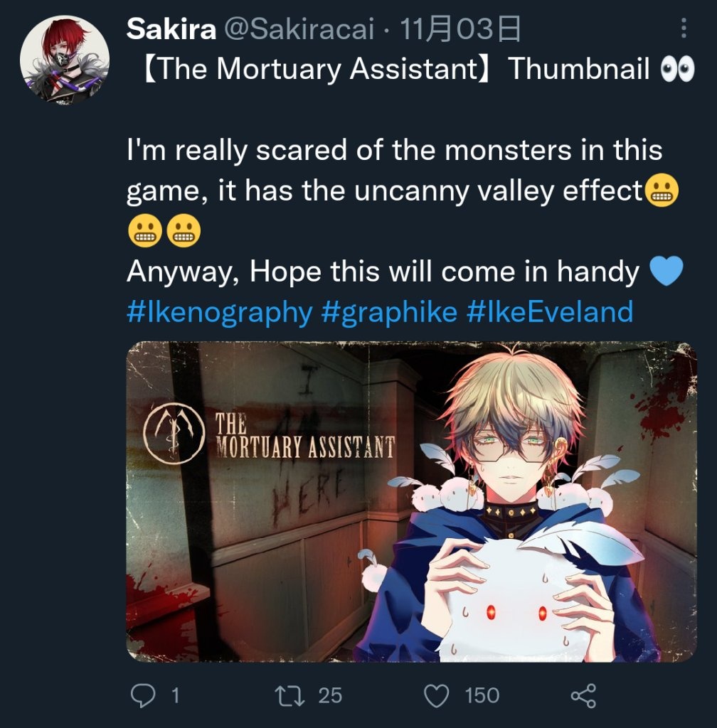Open the three-dot more options menu
This screenshot has width=717, height=728.
[684, 28]
